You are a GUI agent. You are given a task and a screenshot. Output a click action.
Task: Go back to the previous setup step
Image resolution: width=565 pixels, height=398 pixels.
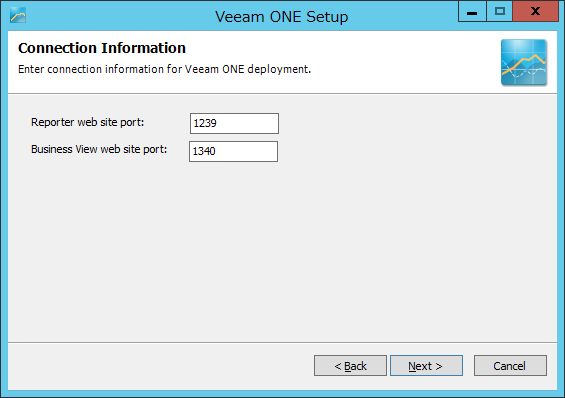coord(350,366)
